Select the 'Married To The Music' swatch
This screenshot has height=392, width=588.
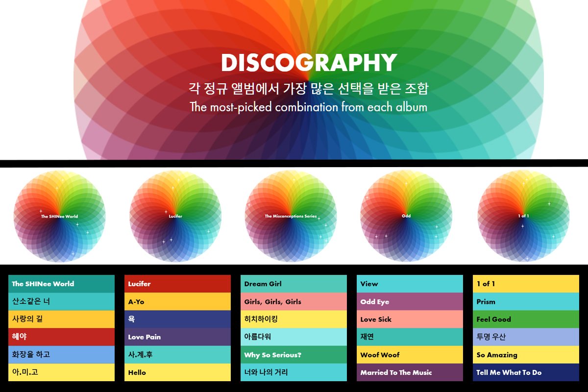410,372
